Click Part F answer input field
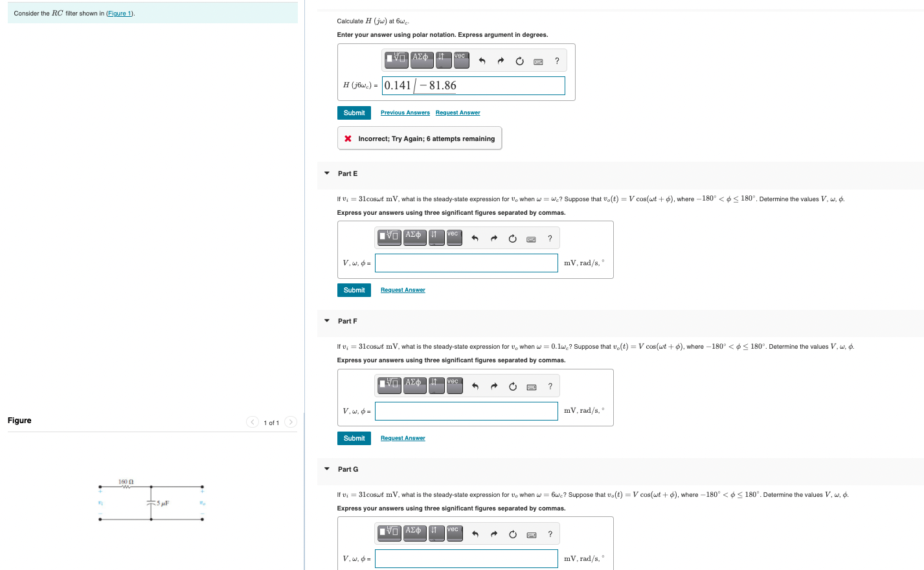 (x=466, y=411)
